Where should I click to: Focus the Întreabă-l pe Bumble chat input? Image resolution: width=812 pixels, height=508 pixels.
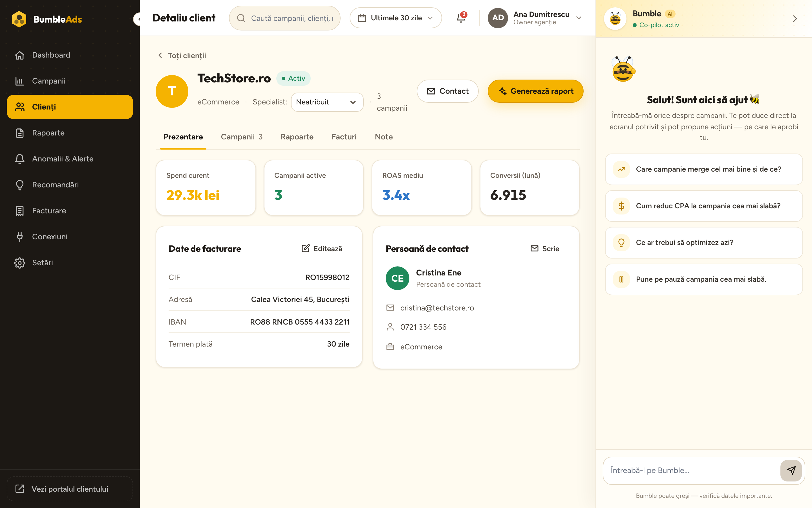692,470
